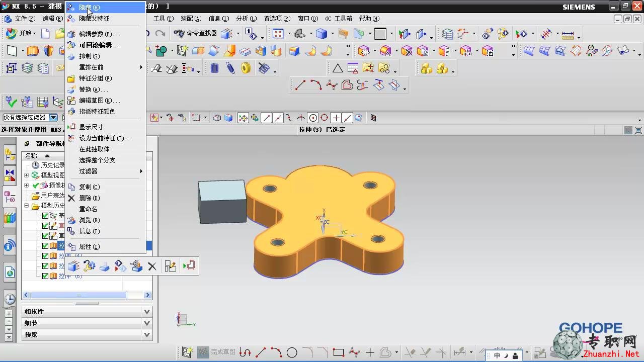Screen dimensions: 644x362
Task: Click the navigator scrollbar right arrow
Action: point(148,295)
